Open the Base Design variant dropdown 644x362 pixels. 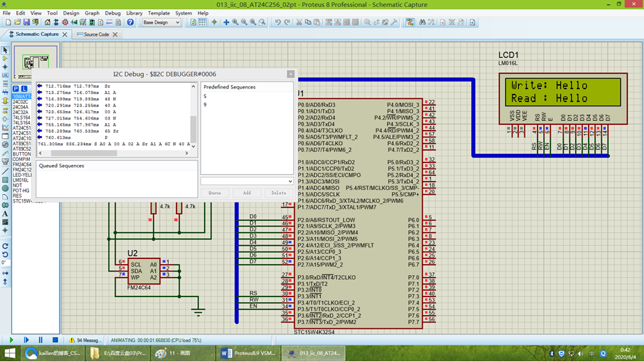(x=161, y=23)
